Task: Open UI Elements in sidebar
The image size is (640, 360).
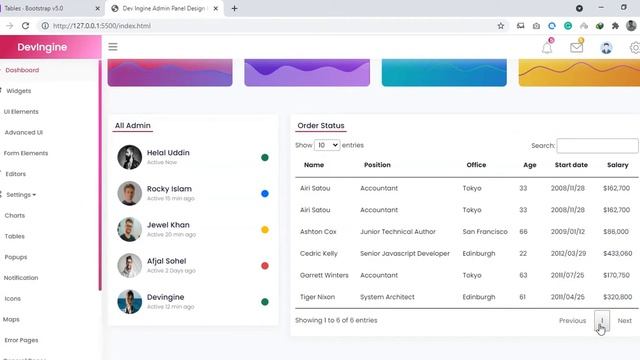Action: tap(21, 112)
